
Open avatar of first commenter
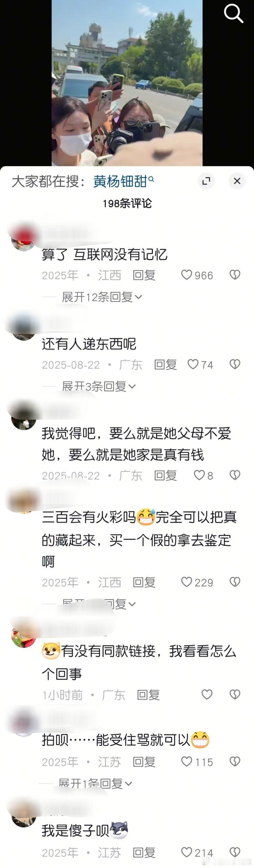point(24,239)
